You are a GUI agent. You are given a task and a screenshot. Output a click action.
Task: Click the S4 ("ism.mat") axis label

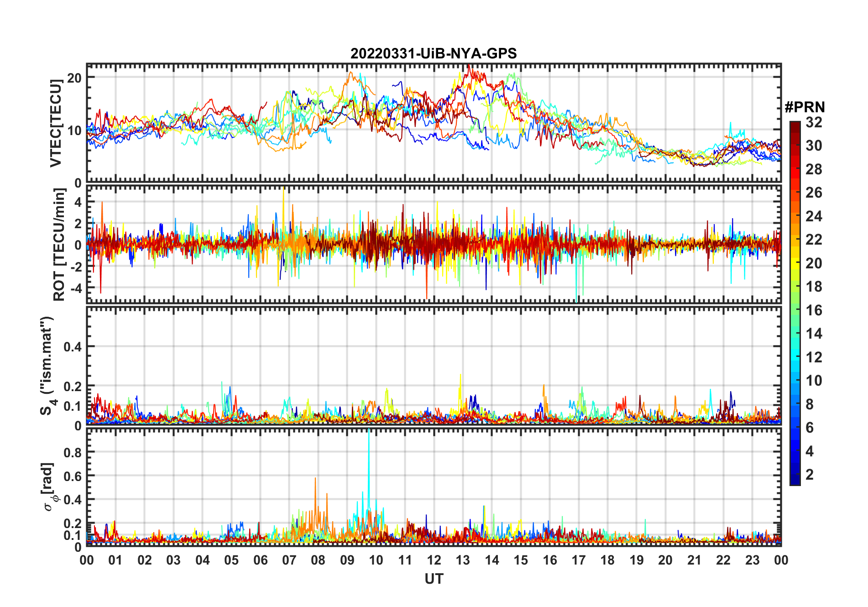(x=47, y=365)
